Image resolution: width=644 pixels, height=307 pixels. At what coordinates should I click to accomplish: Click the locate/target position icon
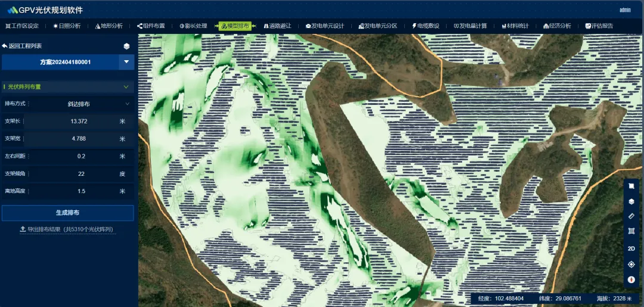pos(631,264)
